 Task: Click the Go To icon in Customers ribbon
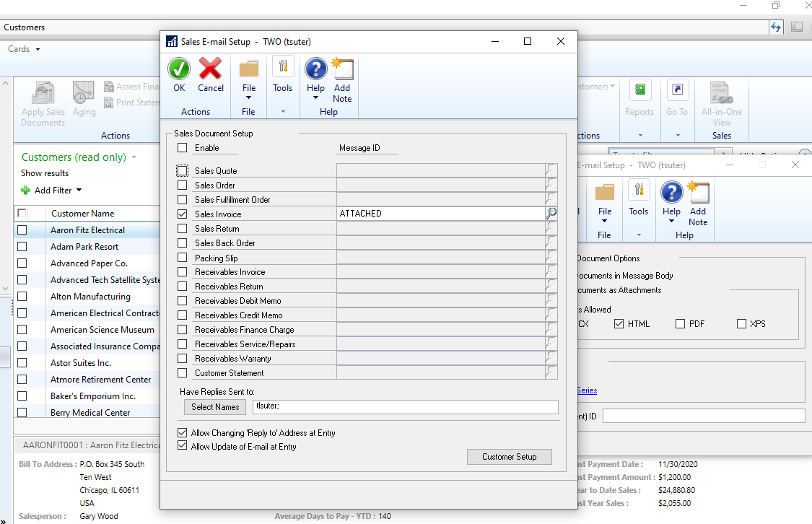(x=677, y=90)
